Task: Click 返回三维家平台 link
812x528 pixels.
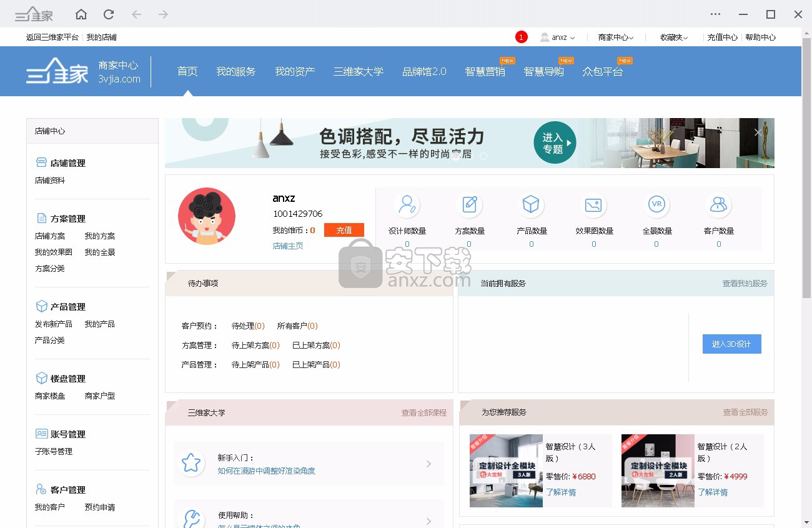Action: 52,37
